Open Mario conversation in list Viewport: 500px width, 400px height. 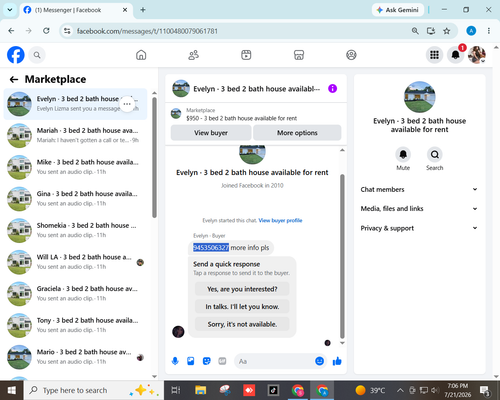click(76, 357)
